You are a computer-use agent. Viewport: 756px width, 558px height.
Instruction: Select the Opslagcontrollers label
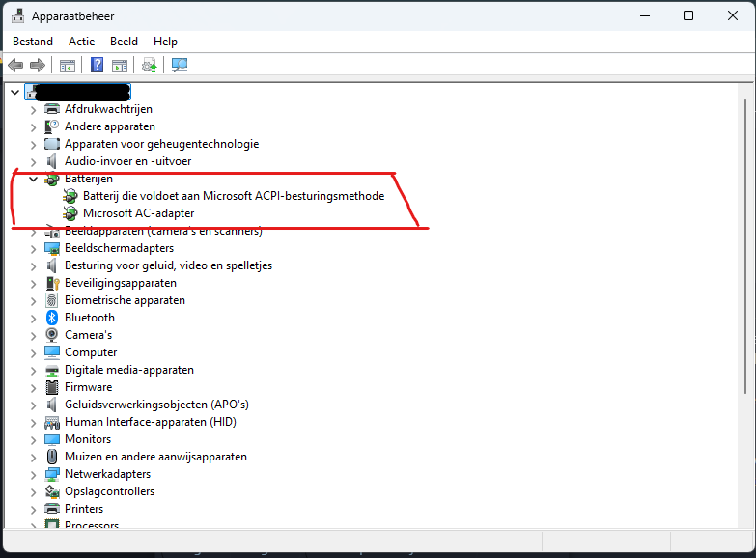109,491
